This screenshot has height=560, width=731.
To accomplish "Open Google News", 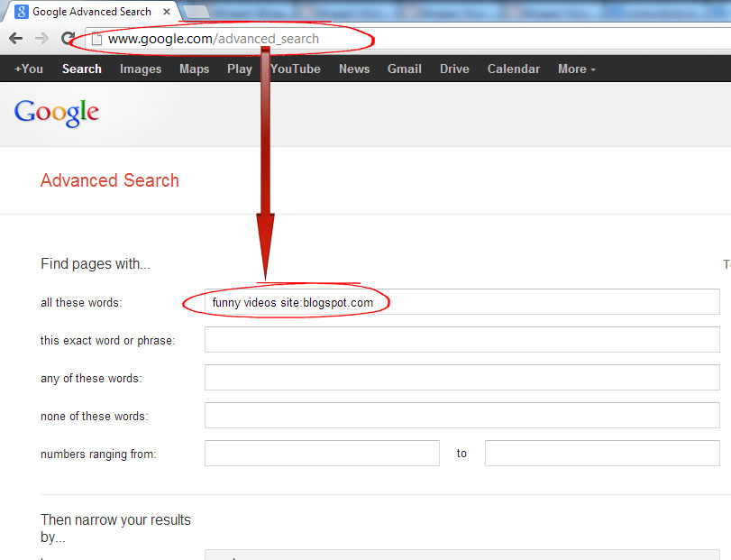I will pos(353,69).
